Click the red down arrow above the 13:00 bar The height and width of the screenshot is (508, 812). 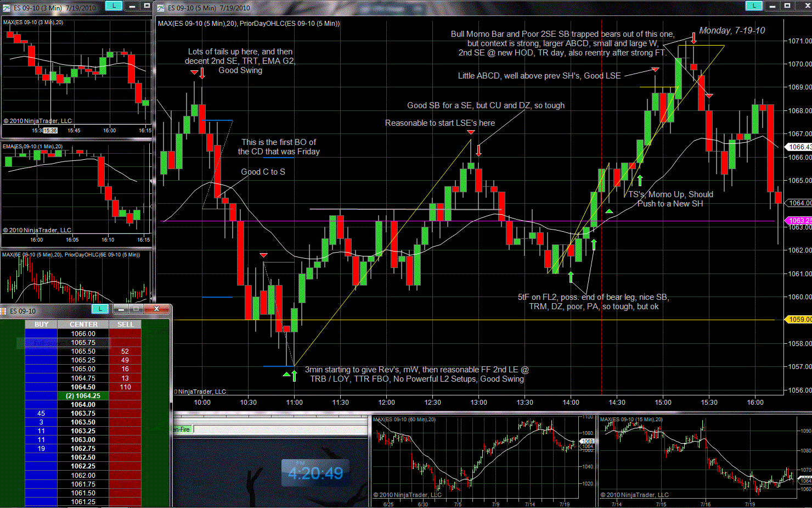click(x=478, y=150)
